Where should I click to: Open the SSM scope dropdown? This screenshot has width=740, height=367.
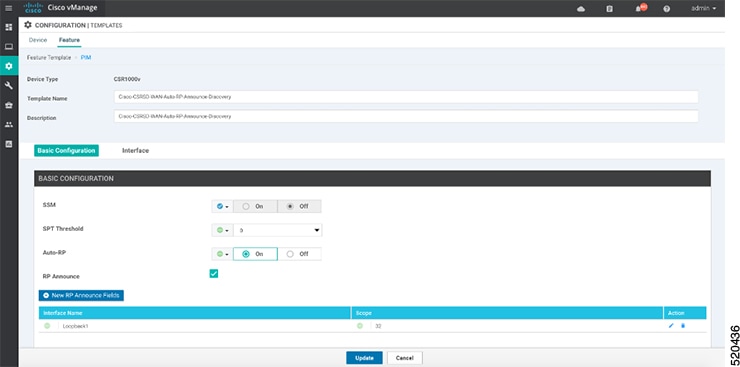point(222,206)
